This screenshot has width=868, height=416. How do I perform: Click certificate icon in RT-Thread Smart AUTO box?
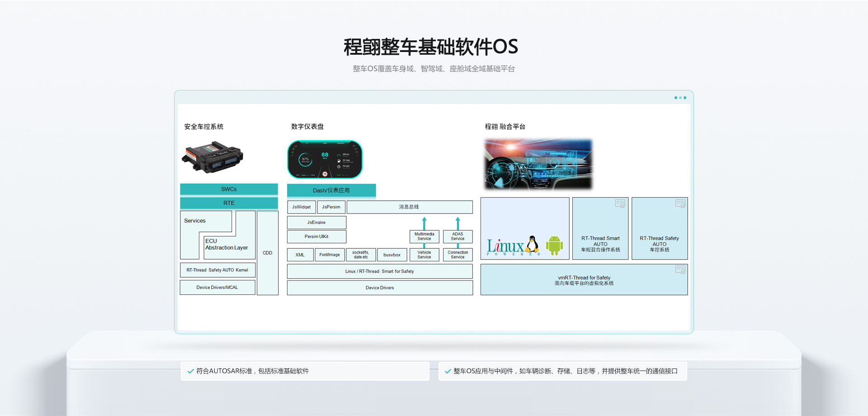click(x=620, y=204)
